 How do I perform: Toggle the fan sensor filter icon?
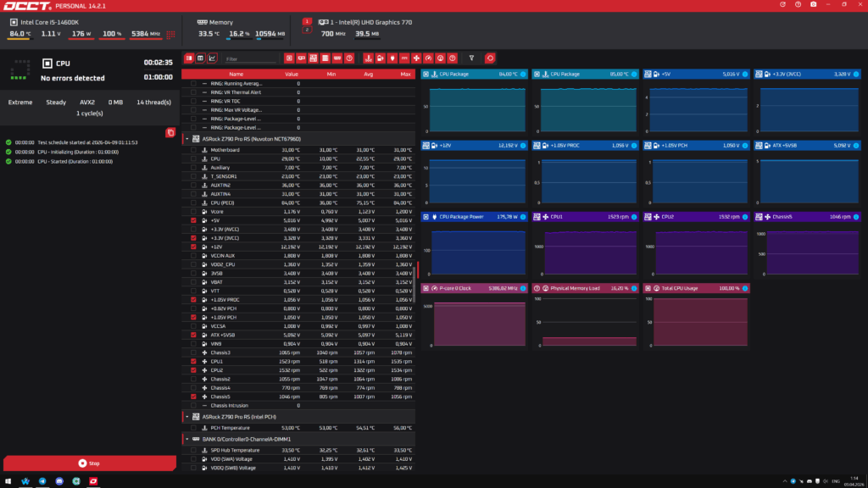[x=416, y=58]
